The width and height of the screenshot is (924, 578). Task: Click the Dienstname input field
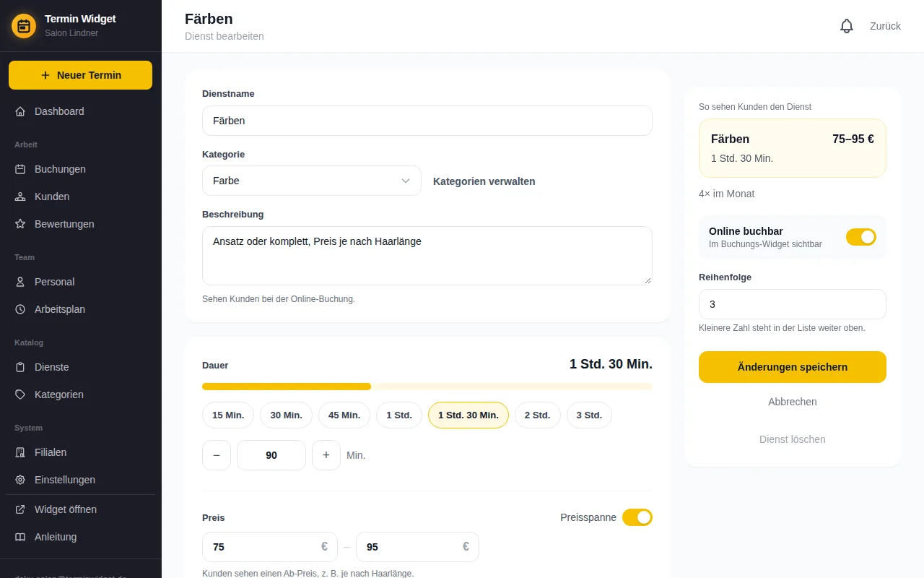tap(427, 121)
